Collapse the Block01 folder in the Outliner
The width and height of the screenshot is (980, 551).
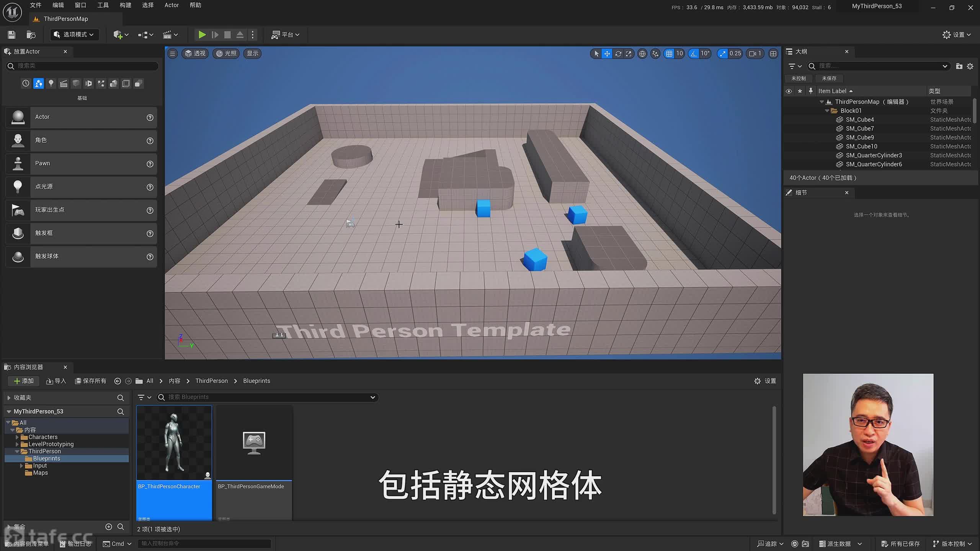tap(827, 111)
